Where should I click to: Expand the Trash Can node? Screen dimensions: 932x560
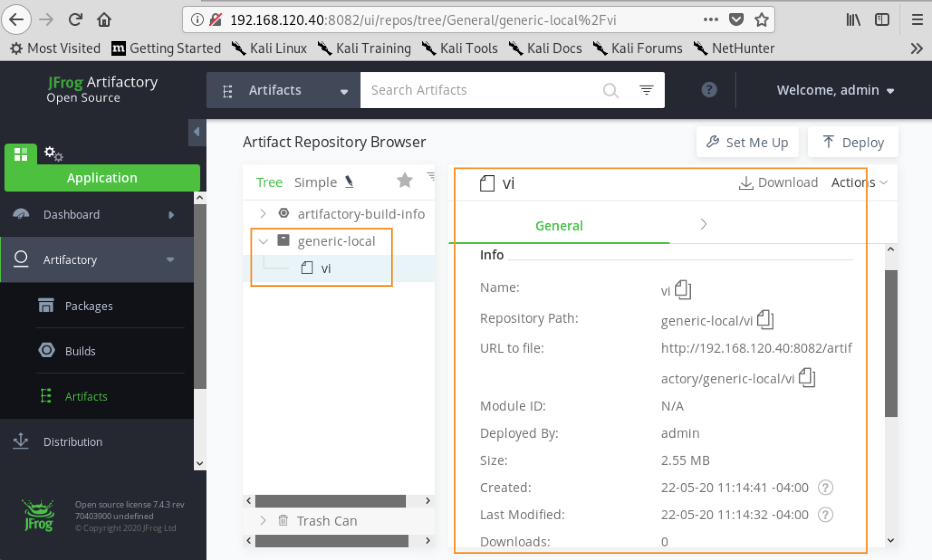click(x=263, y=521)
